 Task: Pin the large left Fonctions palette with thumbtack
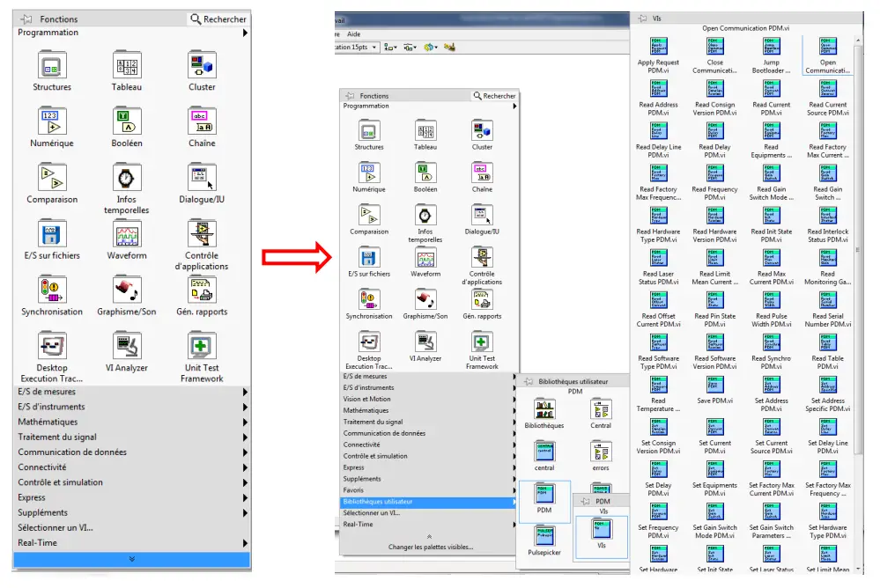tap(26, 19)
